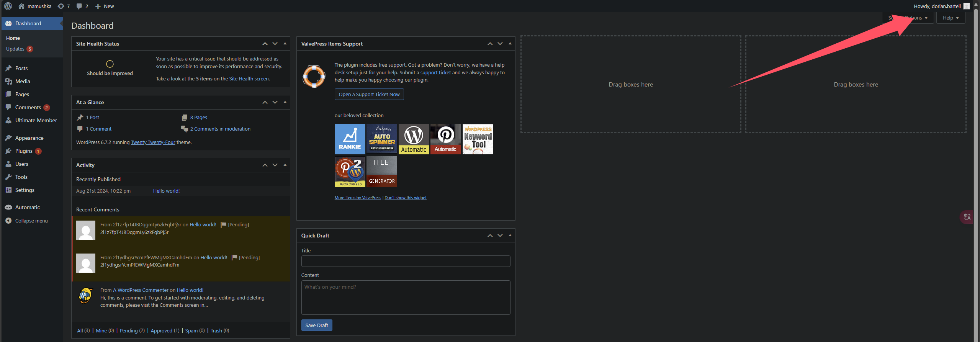Click the Rankie plugin thumbnail
This screenshot has height=342, width=980.
coord(350,139)
